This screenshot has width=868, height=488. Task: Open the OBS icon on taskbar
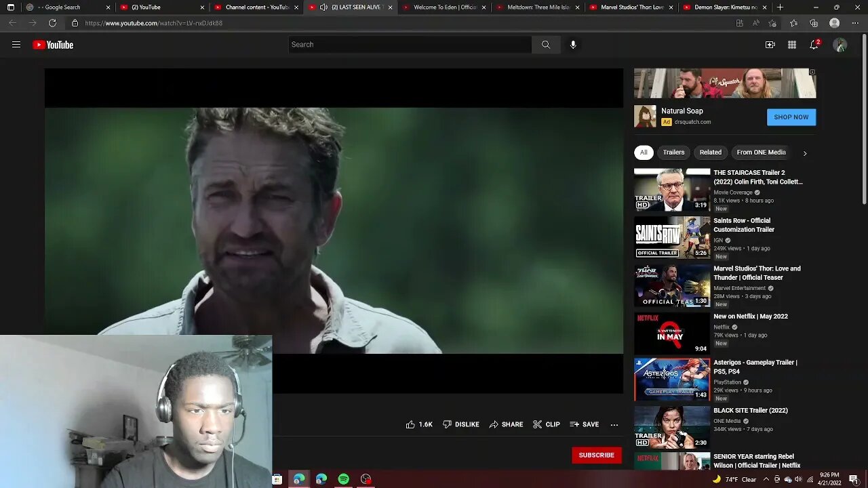coord(366,479)
